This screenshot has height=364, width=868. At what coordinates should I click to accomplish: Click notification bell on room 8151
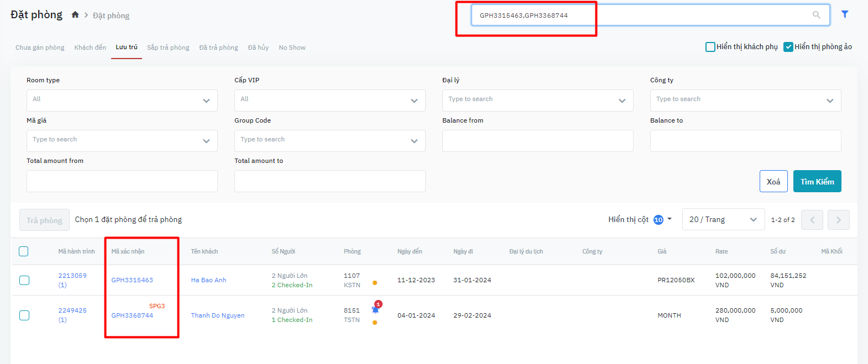point(375,309)
